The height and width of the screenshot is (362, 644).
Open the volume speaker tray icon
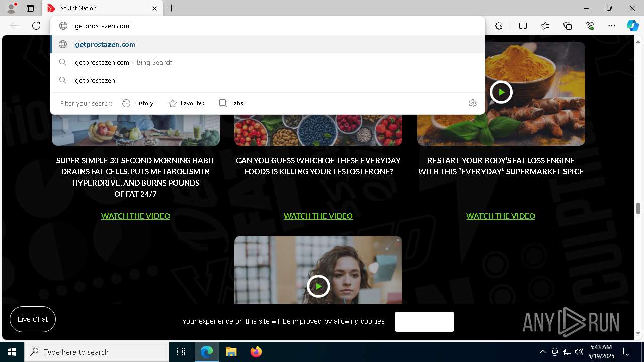[x=579, y=352]
